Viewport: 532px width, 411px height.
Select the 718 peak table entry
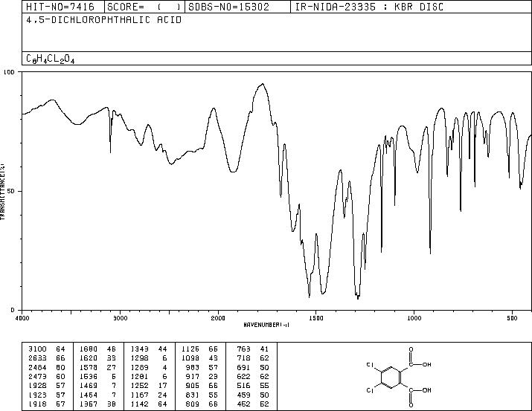click(x=253, y=358)
